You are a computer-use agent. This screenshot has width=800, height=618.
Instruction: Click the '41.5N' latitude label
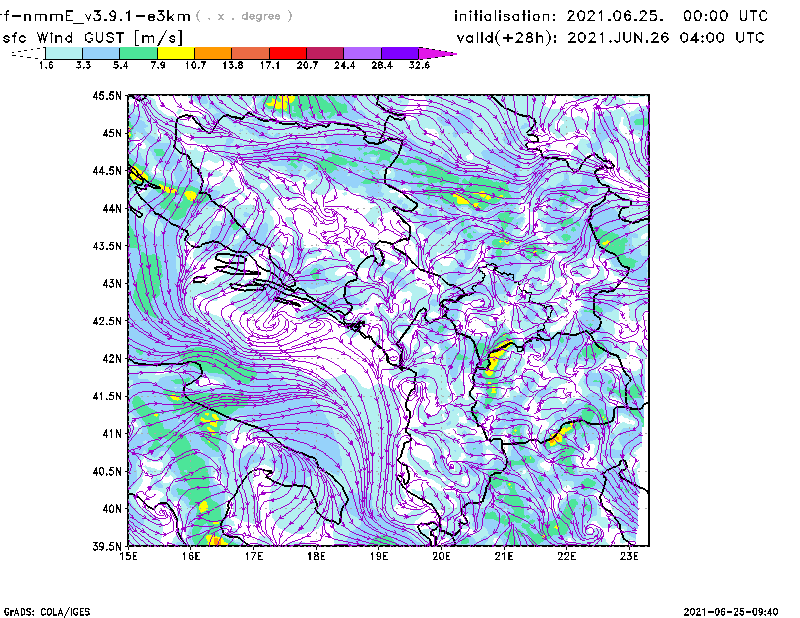pyautogui.click(x=107, y=396)
